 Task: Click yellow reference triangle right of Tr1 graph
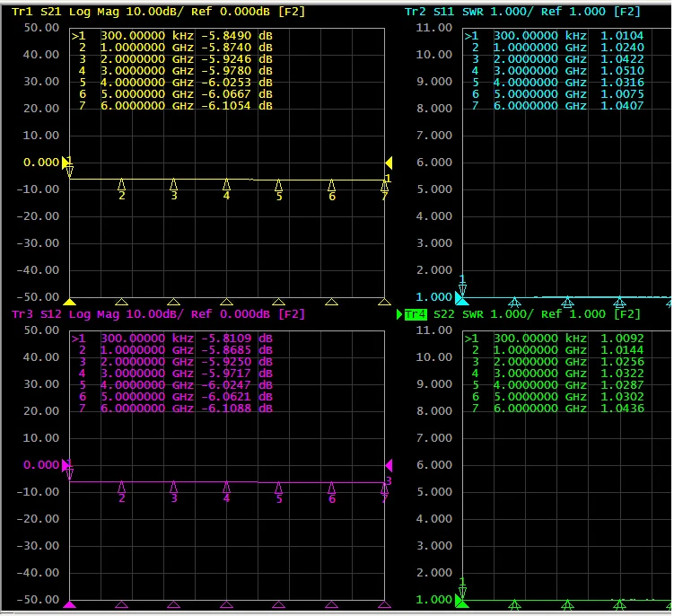pos(389,163)
